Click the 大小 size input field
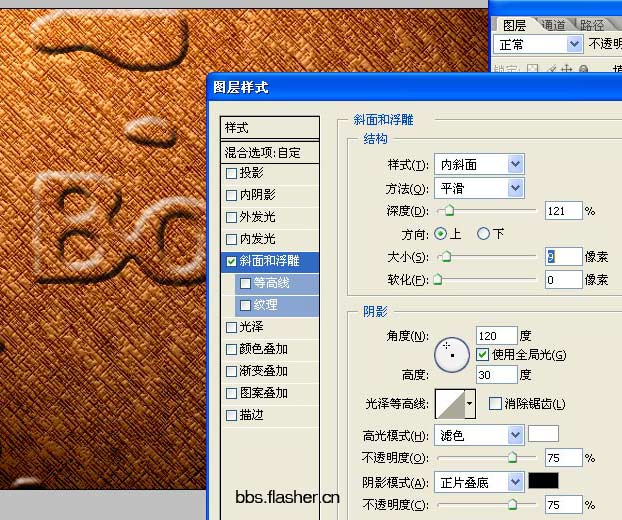This screenshot has height=520, width=622. click(x=564, y=257)
